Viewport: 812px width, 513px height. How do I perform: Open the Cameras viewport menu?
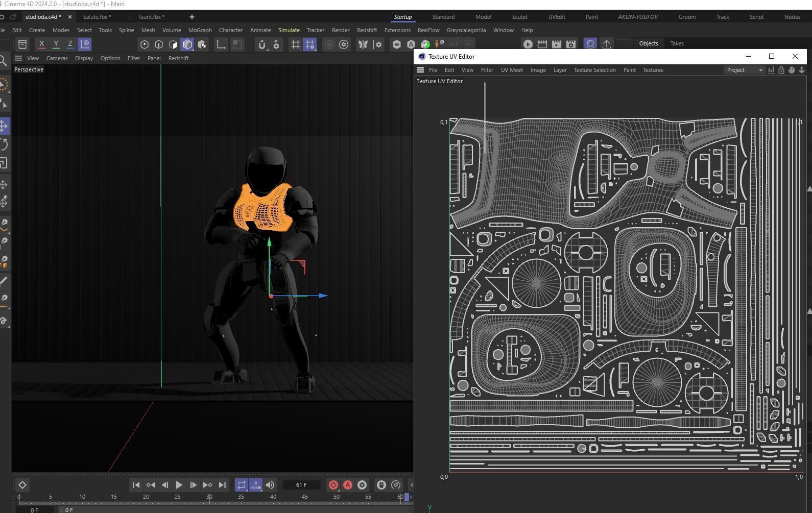(x=57, y=58)
